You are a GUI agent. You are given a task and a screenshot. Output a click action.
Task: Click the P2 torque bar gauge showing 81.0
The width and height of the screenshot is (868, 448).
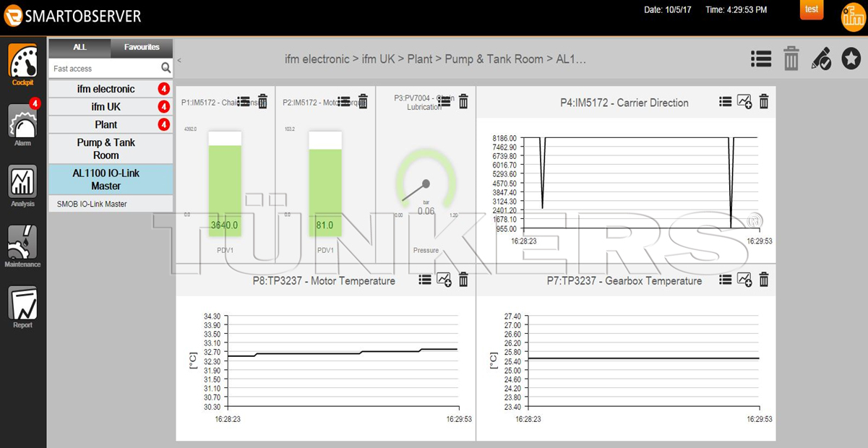325,183
